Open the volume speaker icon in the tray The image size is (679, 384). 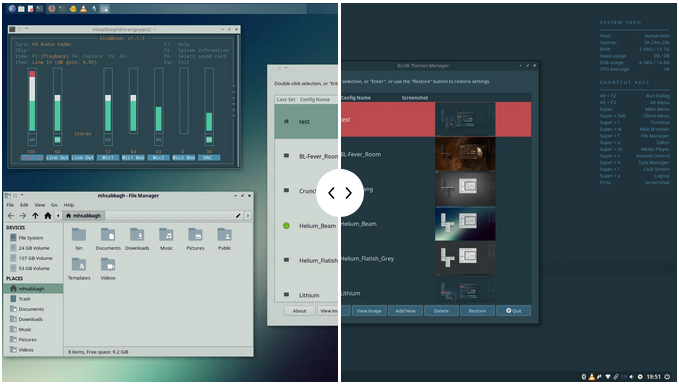632,377
